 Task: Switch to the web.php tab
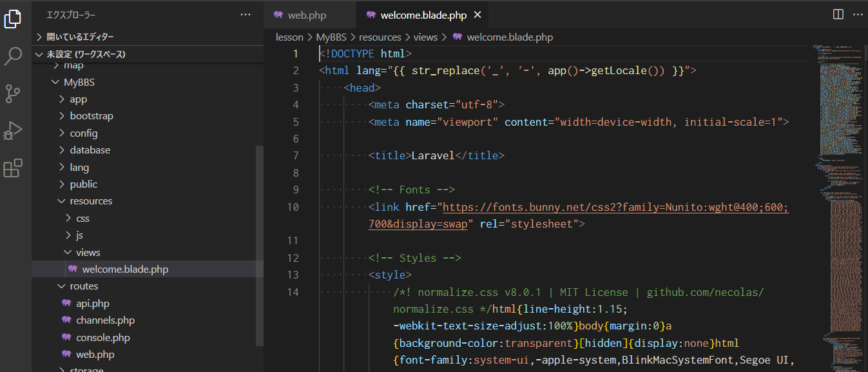click(309, 14)
